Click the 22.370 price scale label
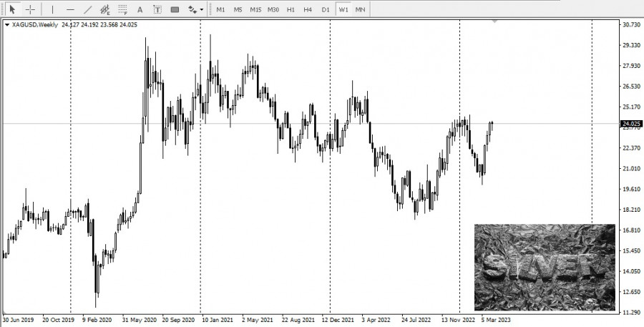Viewport: 644px width, 327px height. (632, 148)
